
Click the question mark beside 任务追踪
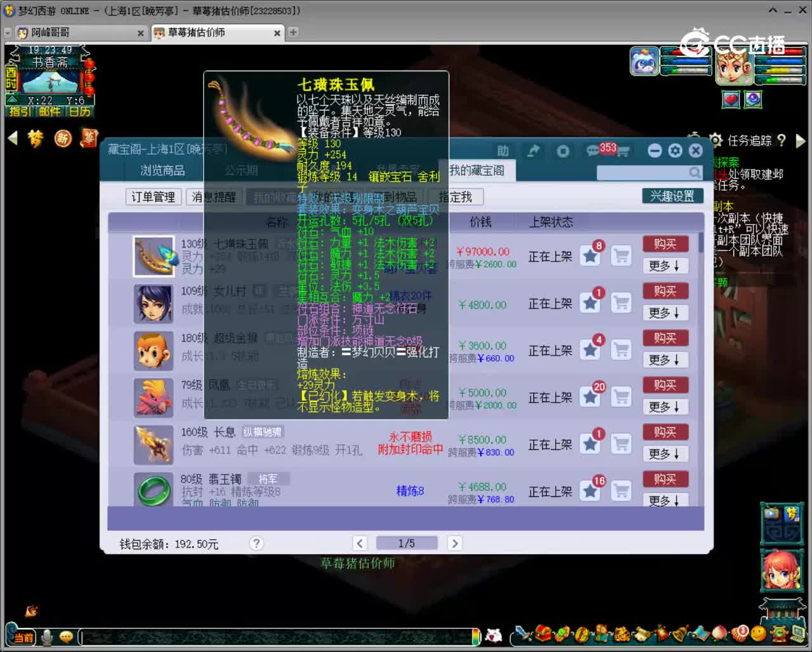tap(781, 140)
